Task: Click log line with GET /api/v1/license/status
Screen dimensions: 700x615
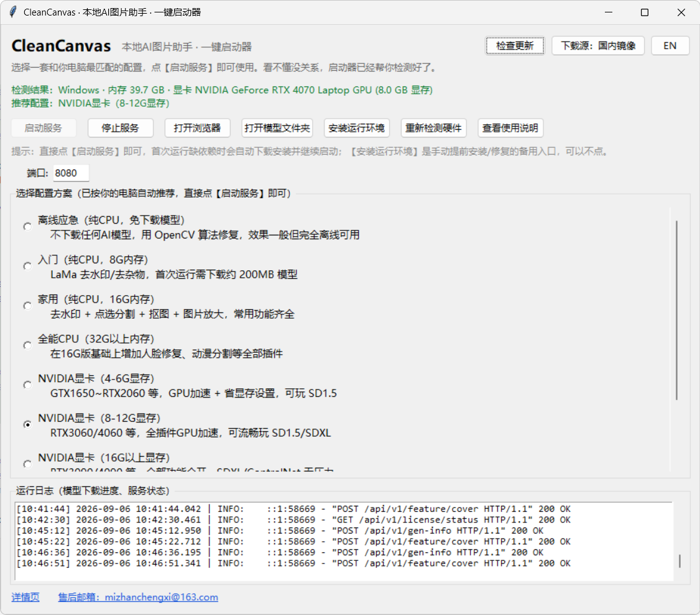Action: tap(293, 519)
